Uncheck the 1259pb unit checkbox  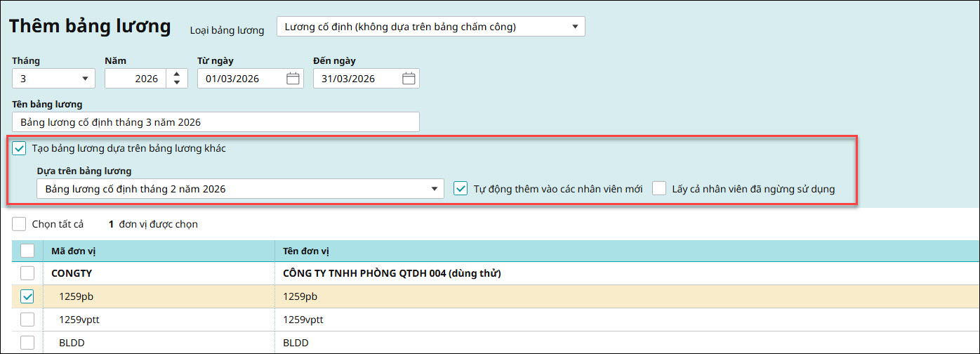27,296
